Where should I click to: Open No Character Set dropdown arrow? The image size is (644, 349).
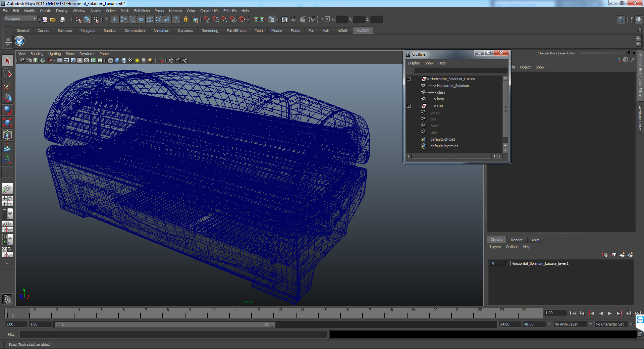click(x=591, y=324)
